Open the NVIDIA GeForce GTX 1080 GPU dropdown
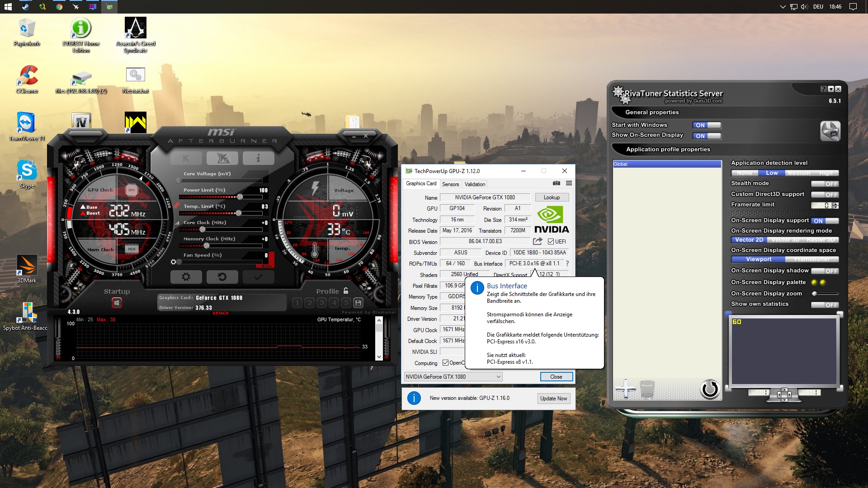Image resolution: width=868 pixels, height=488 pixels. click(x=453, y=377)
